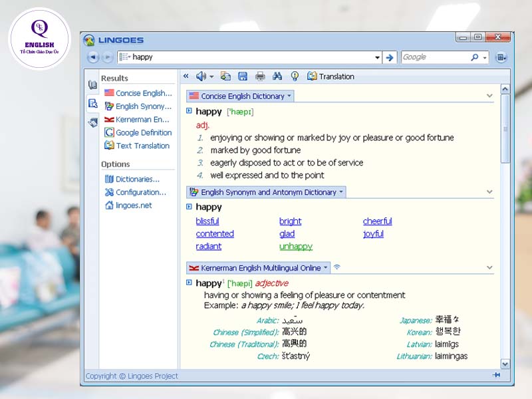This screenshot has height=399, width=532.
Task: Collapse the Concise English Dictionary section chevron
Action: pyautogui.click(x=489, y=96)
